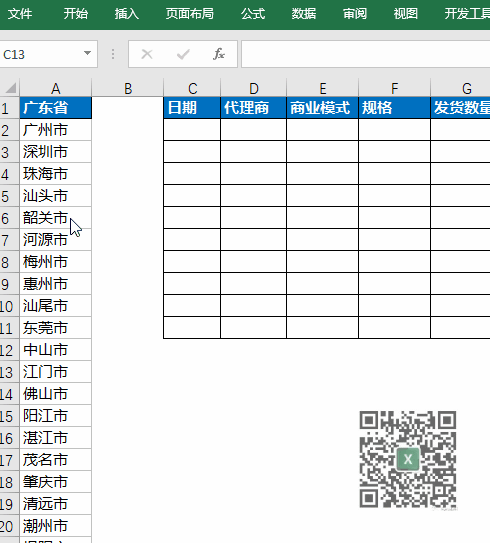The width and height of the screenshot is (490, 543).
Task: Click the Select All corner triangle
Action: (10, 88)
